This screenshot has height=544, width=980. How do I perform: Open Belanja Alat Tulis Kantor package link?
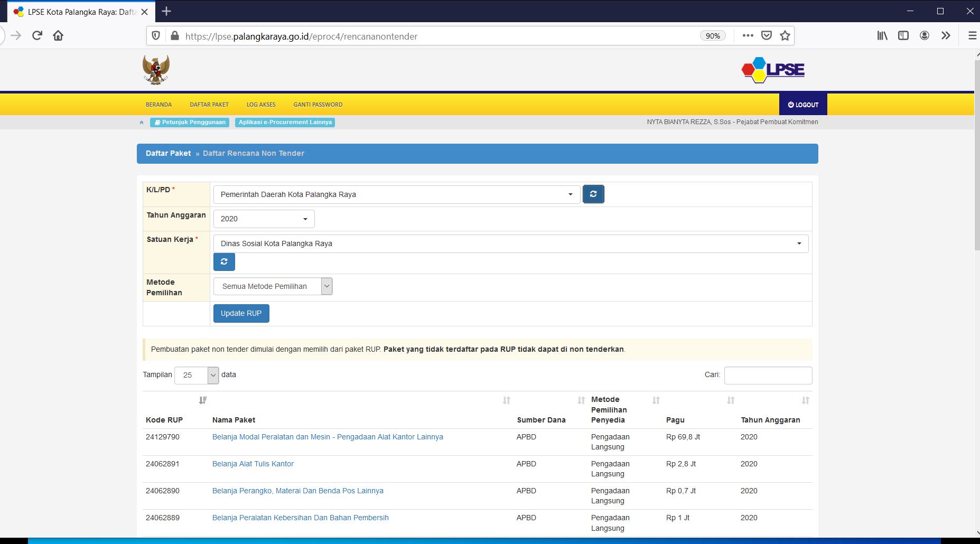253,464
